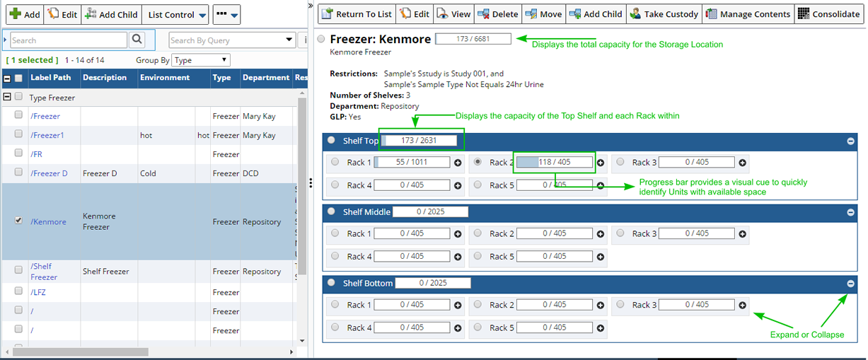Tick the checkbox for /Freezer D row

[x=18, y=173]
